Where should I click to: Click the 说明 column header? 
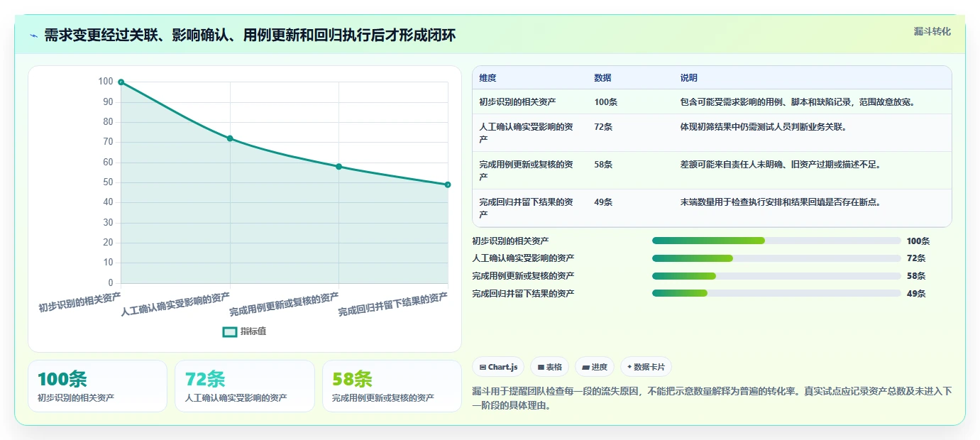pyautogui.click(x=688, y=78)
